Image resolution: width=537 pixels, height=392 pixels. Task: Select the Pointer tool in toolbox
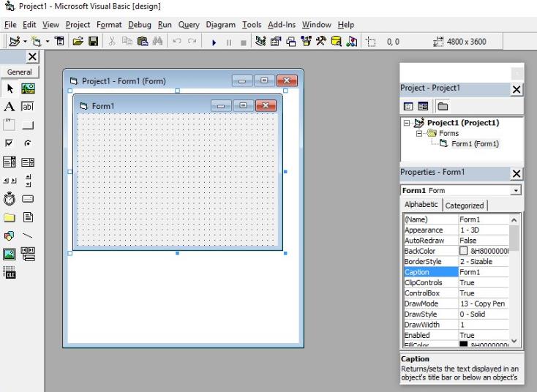pos(10,88)
